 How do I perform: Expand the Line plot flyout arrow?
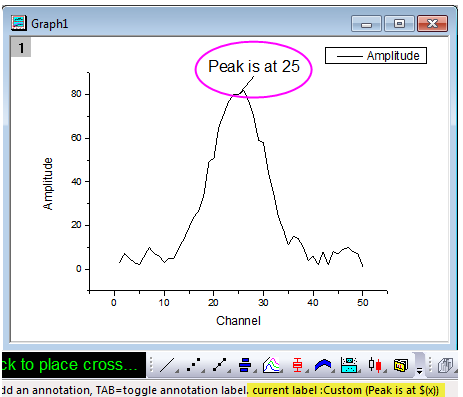point(177,371)
